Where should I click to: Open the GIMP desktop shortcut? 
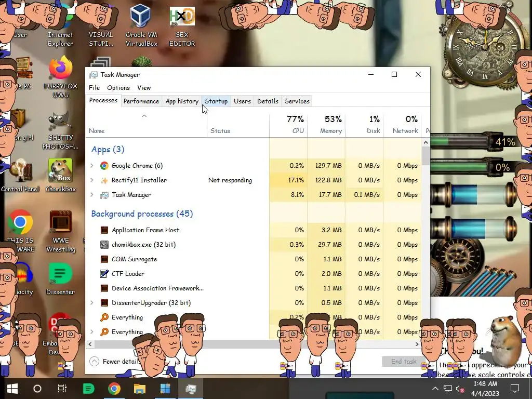(60, 131)
